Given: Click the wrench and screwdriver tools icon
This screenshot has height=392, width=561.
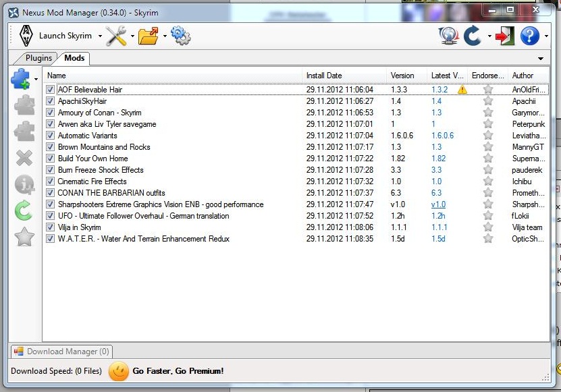Looking at the screenshot, I should [x=116, y=36].
